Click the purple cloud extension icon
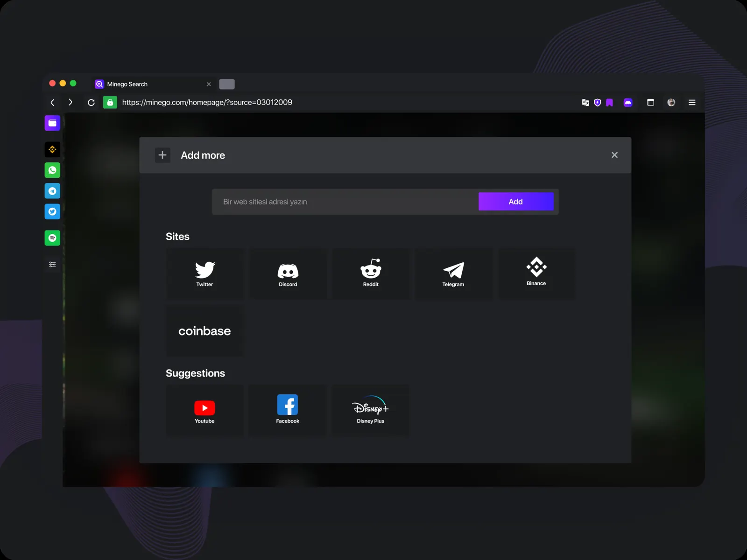Viewport: 747px width, 560px height. [x=628, y=102]
